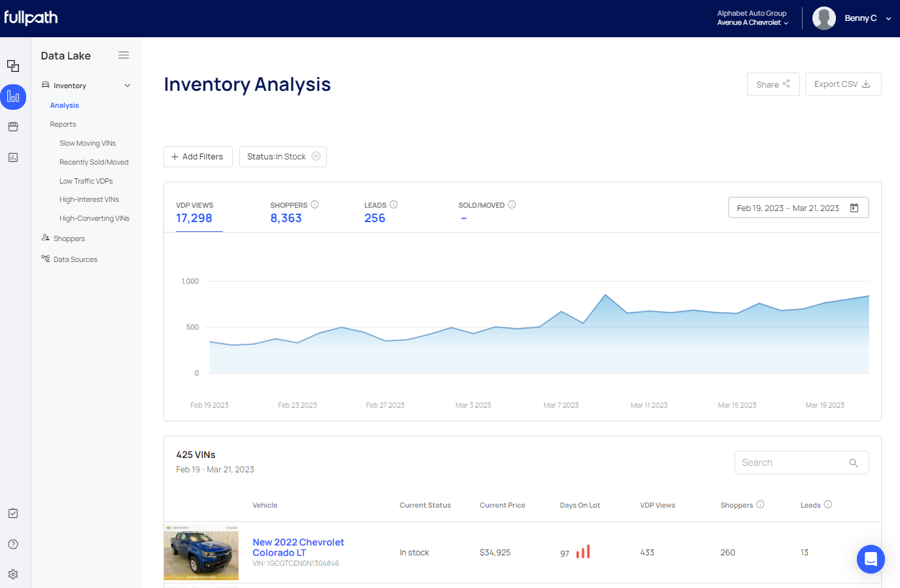900x588 pixels.
Task: Open the help question mark icon
Action: (x=13, y=544)
